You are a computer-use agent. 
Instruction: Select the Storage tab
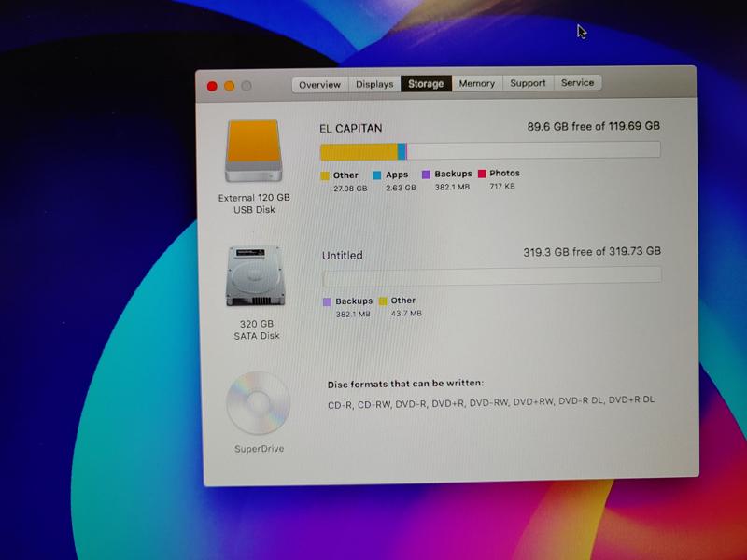click(x=426, y=84)
